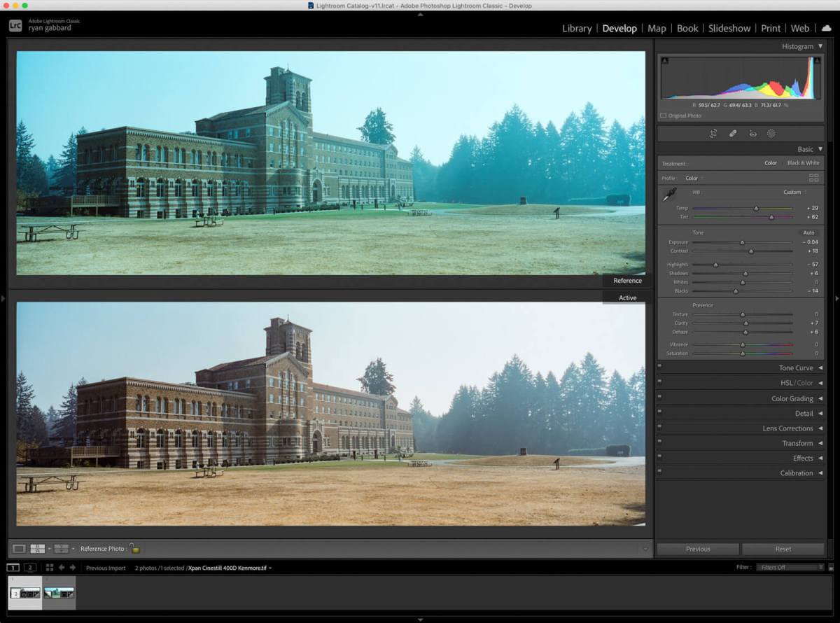Switch to the Library module
The width and height of the screenshot is (840, 623).
(x=576, y=28)
